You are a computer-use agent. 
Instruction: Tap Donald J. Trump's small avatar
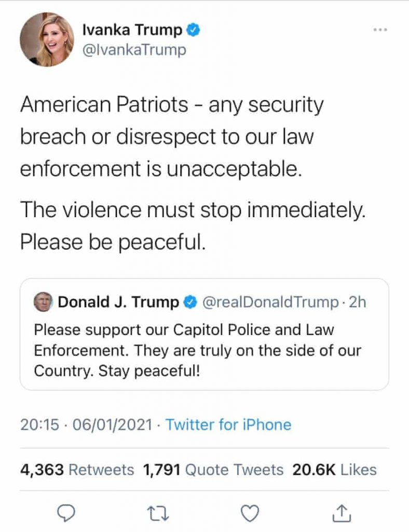pos(44,302)
